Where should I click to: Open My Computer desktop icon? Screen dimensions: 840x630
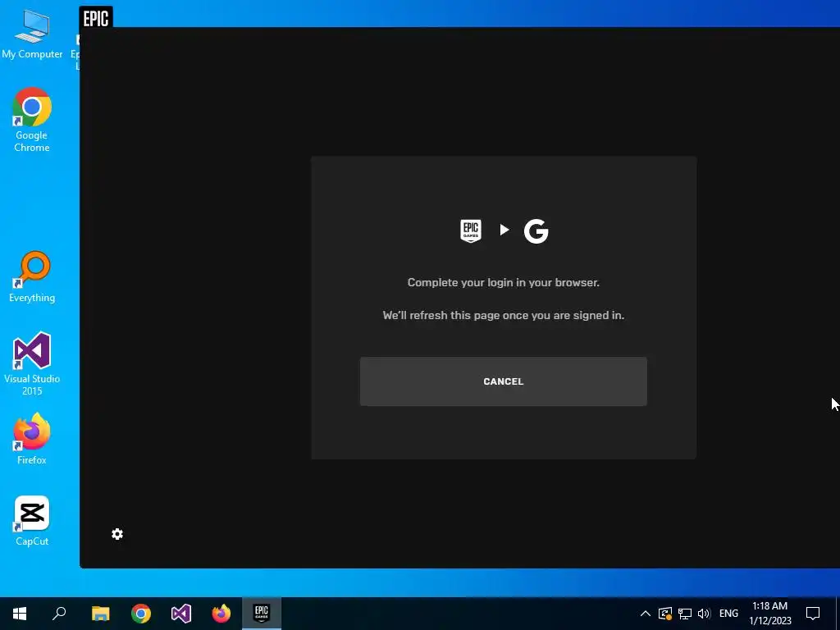[x=32, y=35]
